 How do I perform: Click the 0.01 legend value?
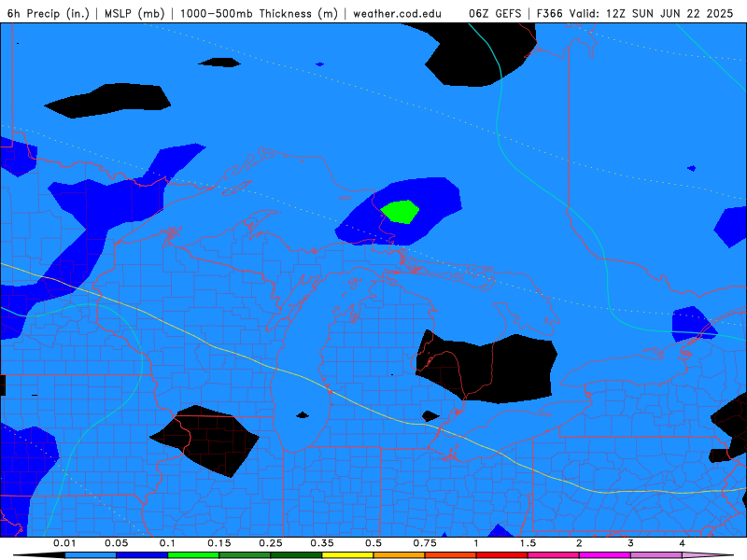pos(64,543)
